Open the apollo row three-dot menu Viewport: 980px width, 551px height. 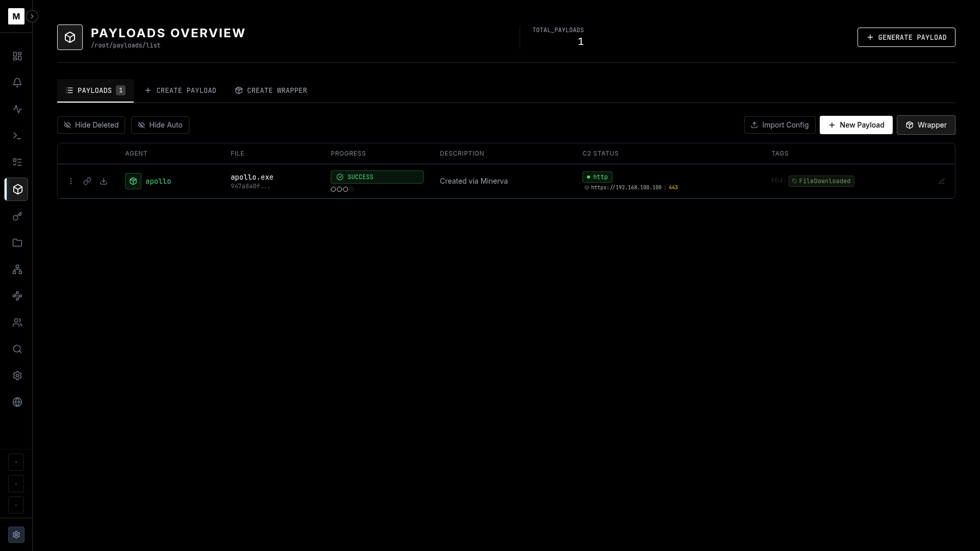tap(71, 181)
